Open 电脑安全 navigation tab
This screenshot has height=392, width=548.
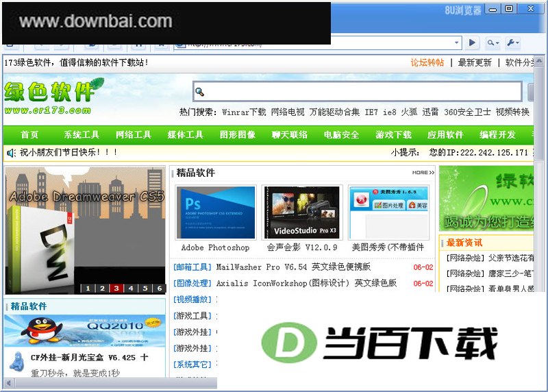tap(341, 134)
